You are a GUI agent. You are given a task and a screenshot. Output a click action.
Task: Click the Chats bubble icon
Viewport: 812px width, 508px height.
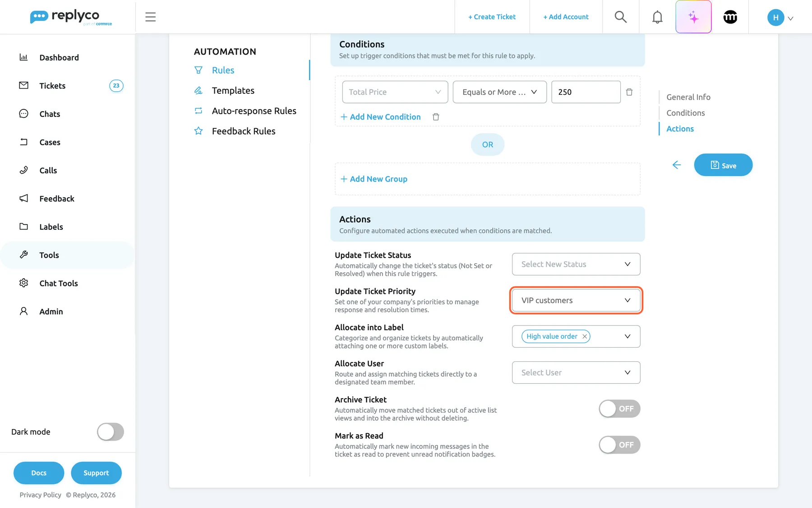point(23,114)
